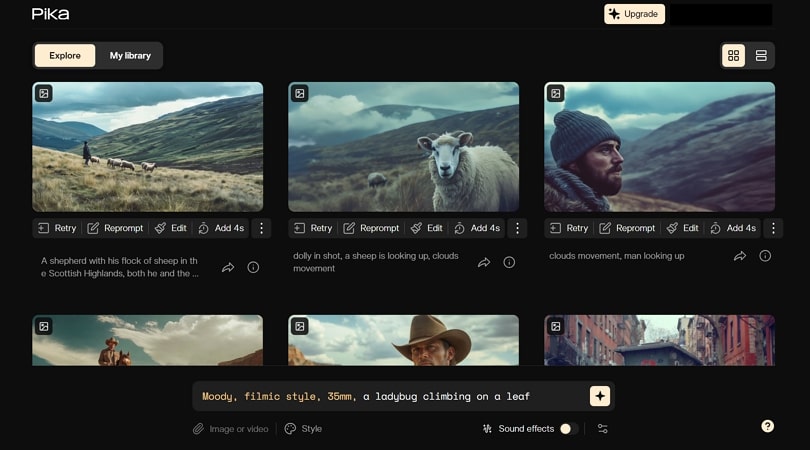Open the cowboy on horse thumbnail
The image size is (810, 450).
[x=148, y=340]
